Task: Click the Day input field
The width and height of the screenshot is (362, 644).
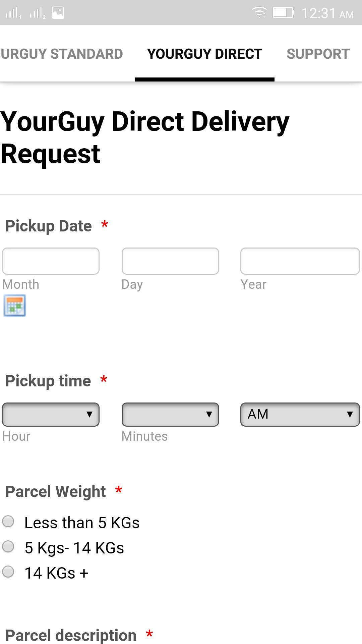Action: pos(170,261)
